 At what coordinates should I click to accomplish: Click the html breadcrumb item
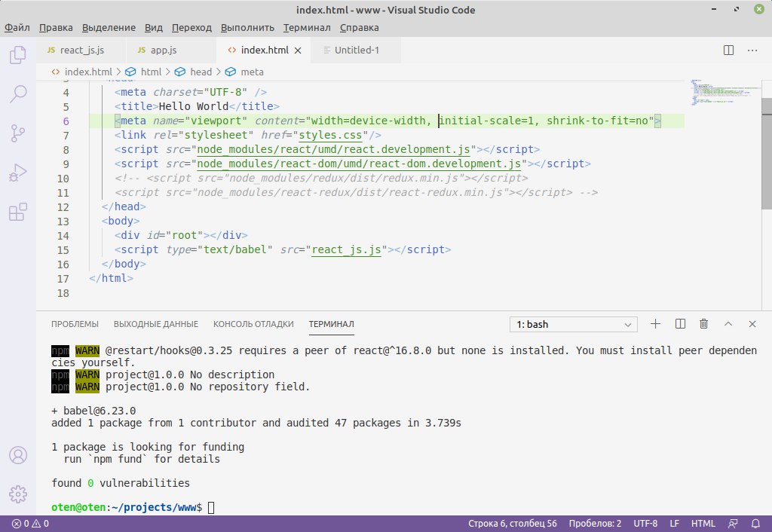[x=144, y=72]
